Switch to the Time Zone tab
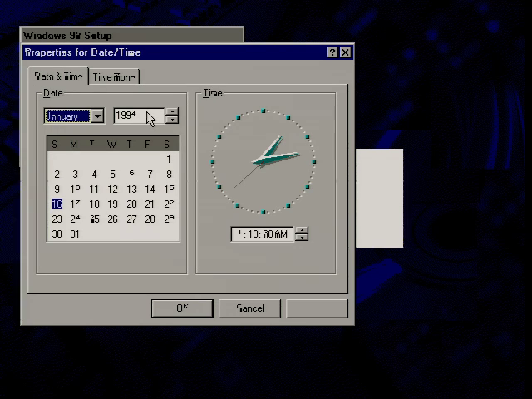This screenshot has height=399, width=532. (114, 77)
